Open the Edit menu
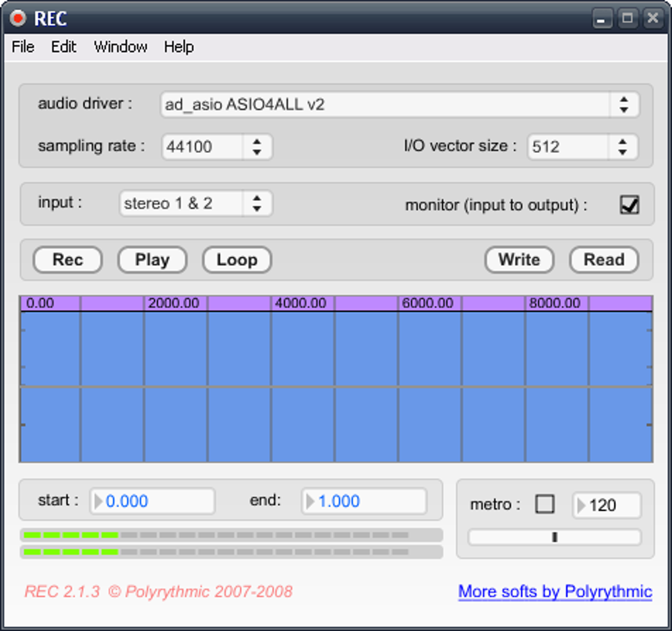672x631 pixels. 64,47
